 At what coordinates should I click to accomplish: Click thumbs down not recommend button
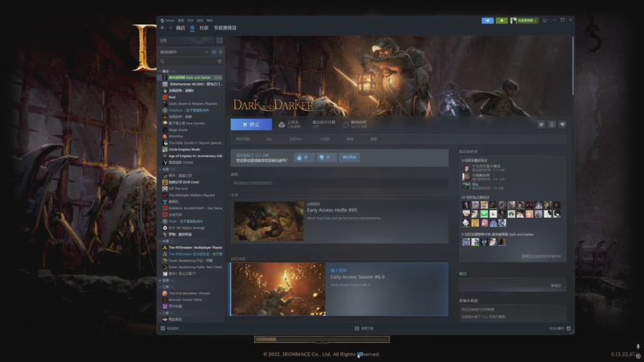[x=327, y=157]
